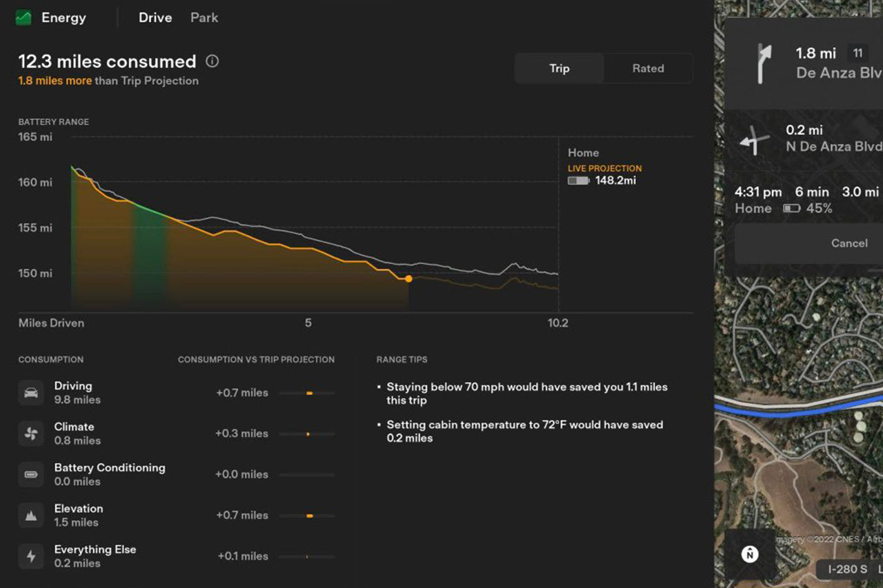Screen dimensions: 883x588
Task: Select the Driving car icon
Action: pos(31,392)
